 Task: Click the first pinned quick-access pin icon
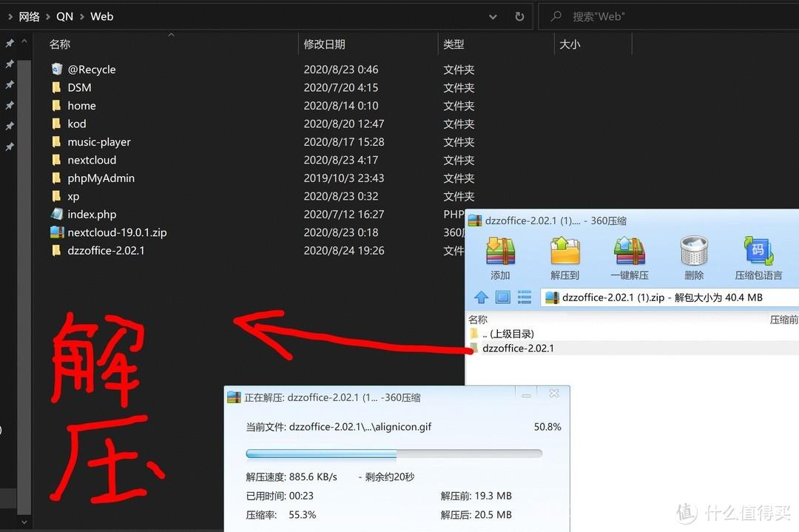9,44
